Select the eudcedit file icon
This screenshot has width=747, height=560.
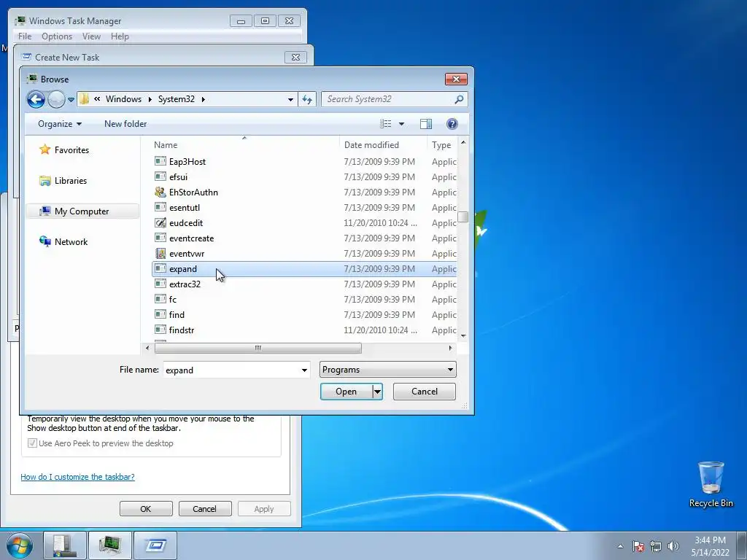[x=160, y=223]
